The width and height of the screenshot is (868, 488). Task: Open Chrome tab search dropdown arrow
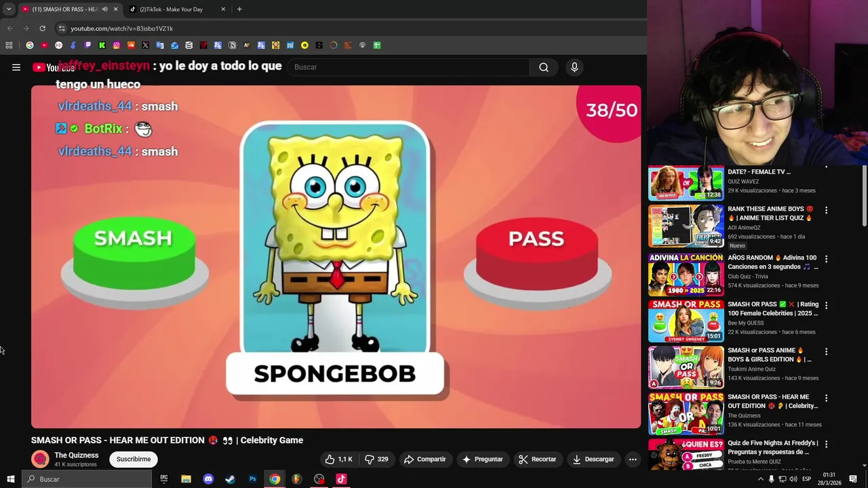coord(9,9)
